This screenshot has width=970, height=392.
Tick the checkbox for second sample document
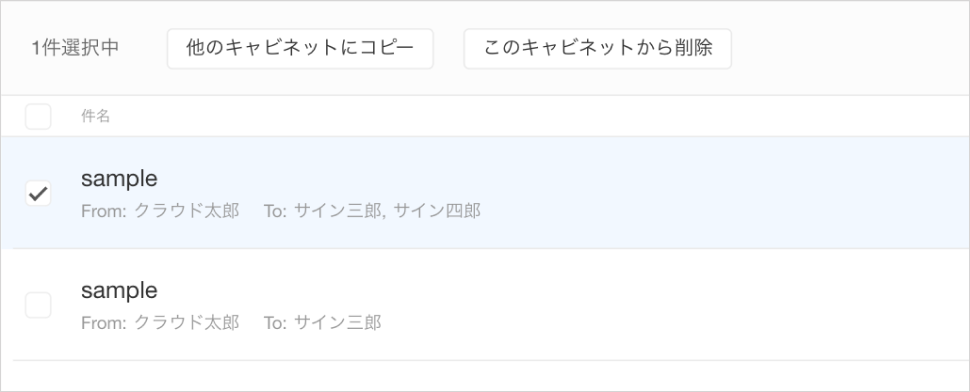38,305
